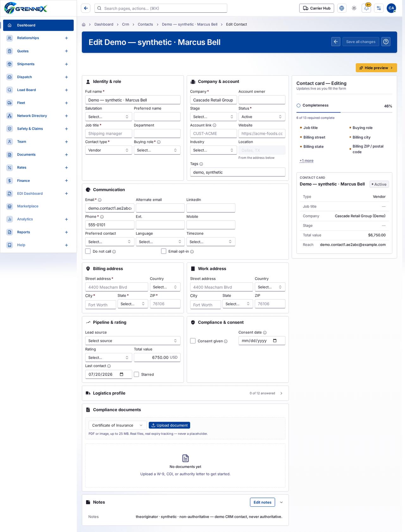Open Shipments in the sidebar
405x532 pixels.
pos(38,64)
